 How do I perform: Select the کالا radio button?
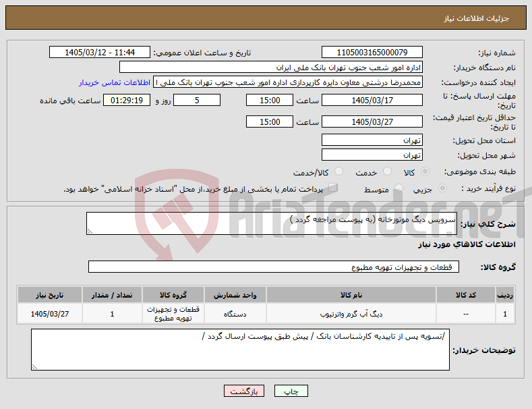425,171
